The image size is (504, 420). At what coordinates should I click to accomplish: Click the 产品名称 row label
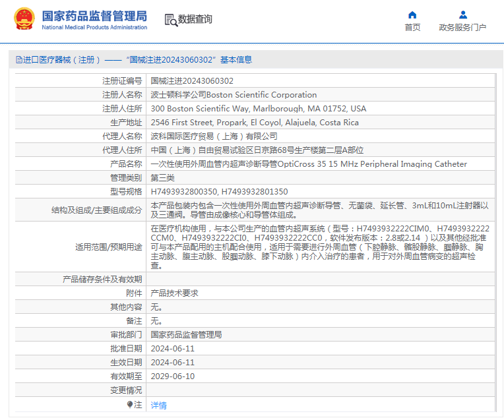coord(126,164)
